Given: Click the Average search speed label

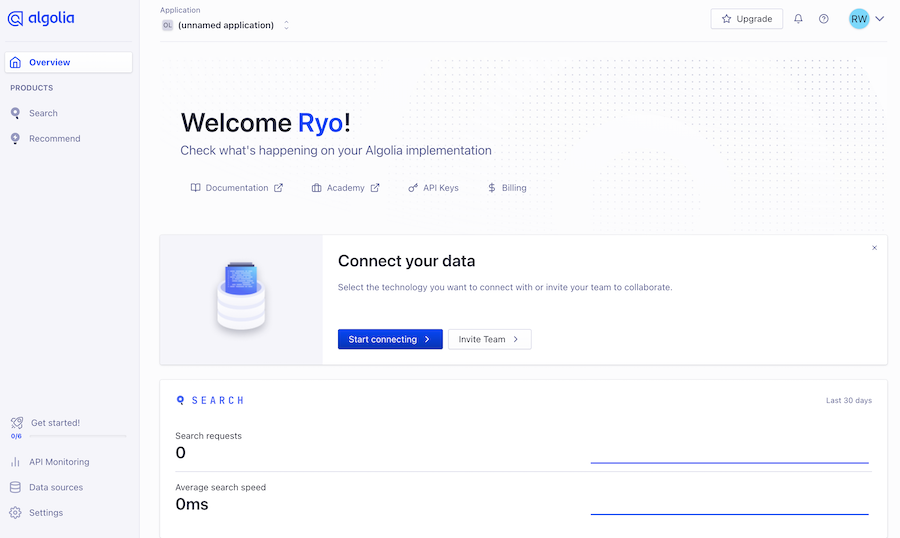Looking at the screenshot, I should click(220, 487).
